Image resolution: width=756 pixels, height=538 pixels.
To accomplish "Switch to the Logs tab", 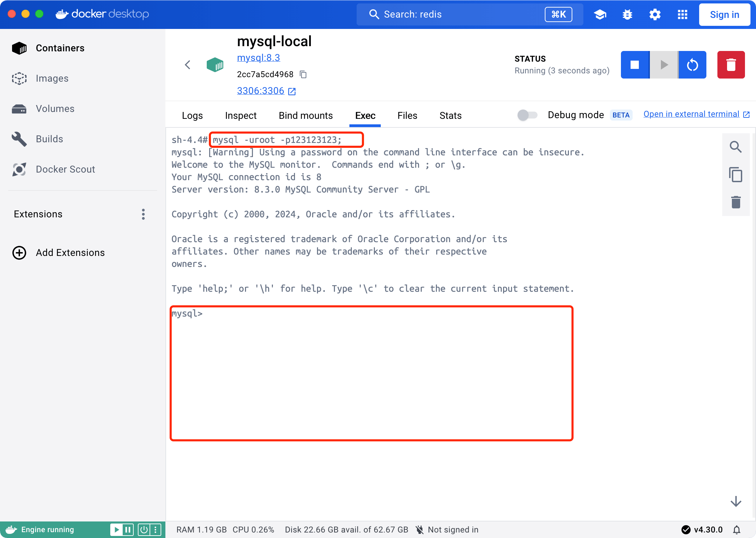I will 192,115.
